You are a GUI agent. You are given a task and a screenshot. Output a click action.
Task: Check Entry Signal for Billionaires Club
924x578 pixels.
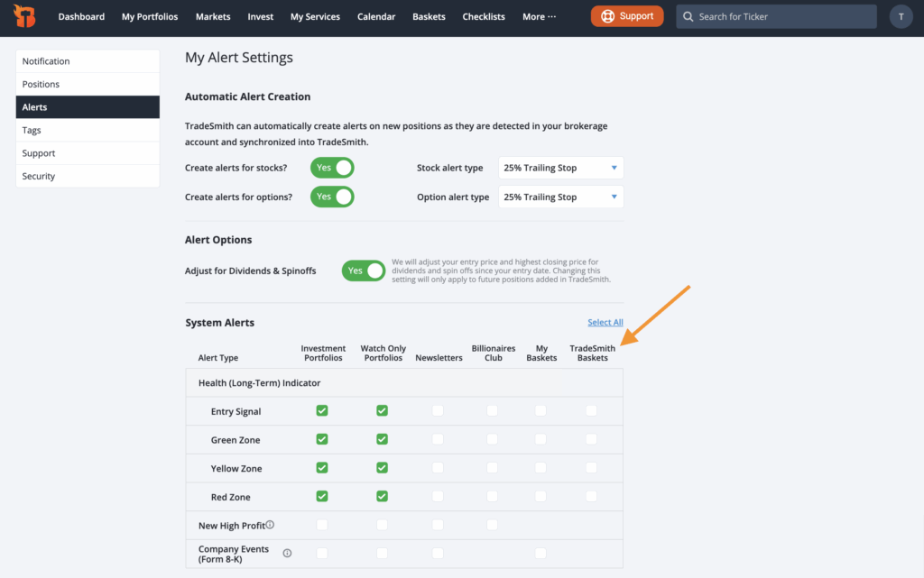click(x=492, y=411)
